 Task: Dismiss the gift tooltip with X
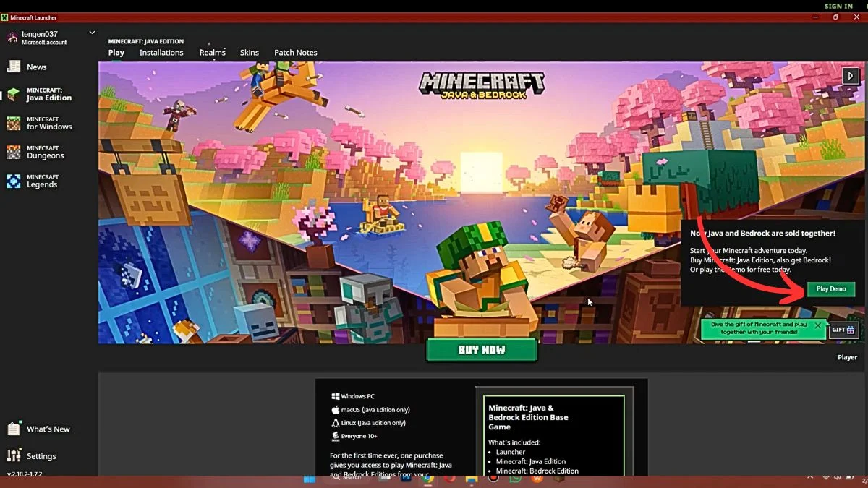click(818, 325)
